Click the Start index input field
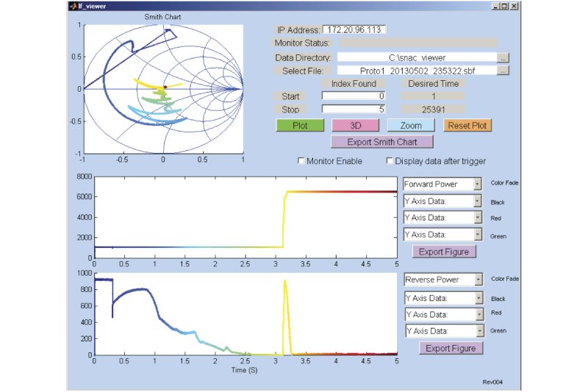The image size is (588, 392). [354, 96]
